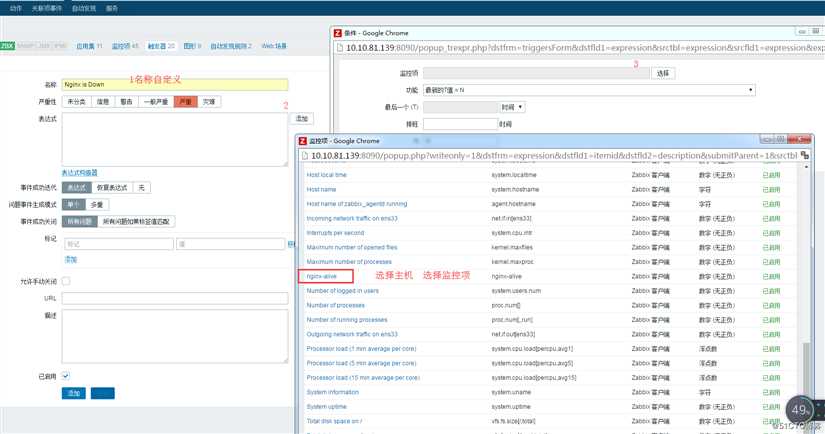Click inside the 描述 description text area

point(175,336)
